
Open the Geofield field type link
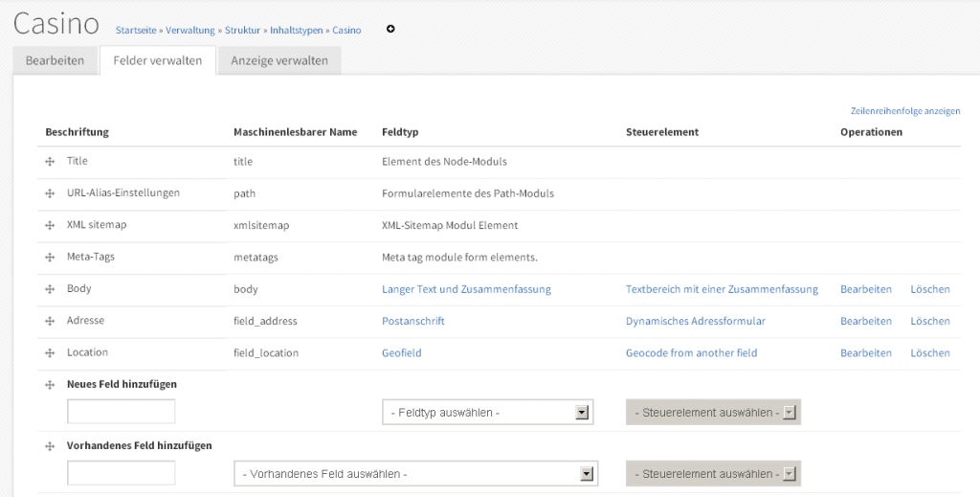(x=401, y=353)
